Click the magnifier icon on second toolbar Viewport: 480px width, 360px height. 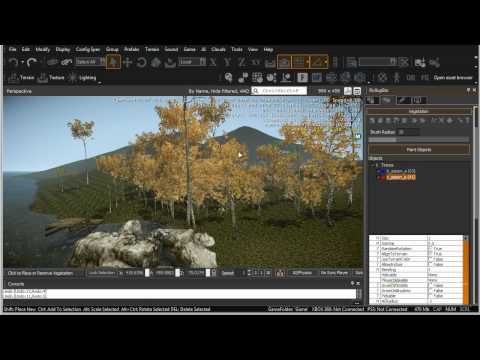tap(228, 78)
